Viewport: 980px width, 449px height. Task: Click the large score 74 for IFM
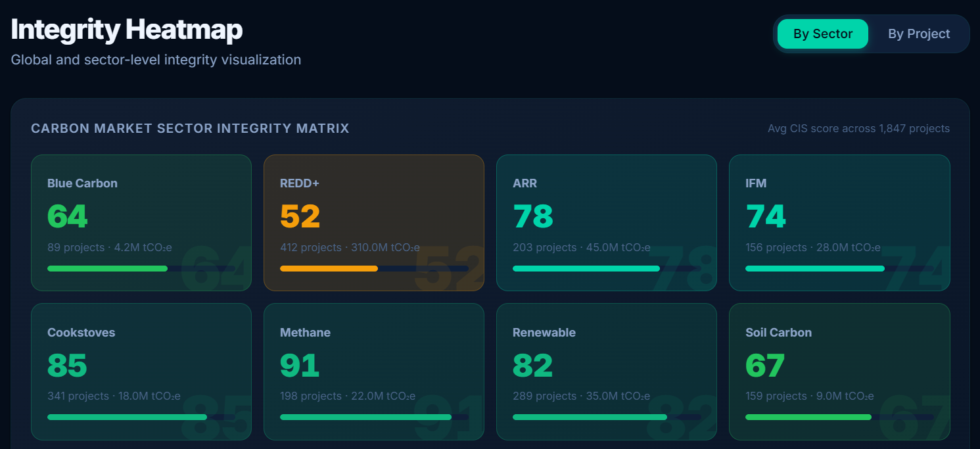click(x=765, y=216)
